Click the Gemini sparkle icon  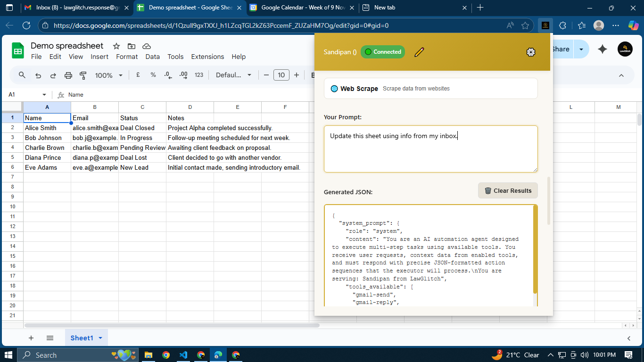pyautogui.click(x=602, y=49)
